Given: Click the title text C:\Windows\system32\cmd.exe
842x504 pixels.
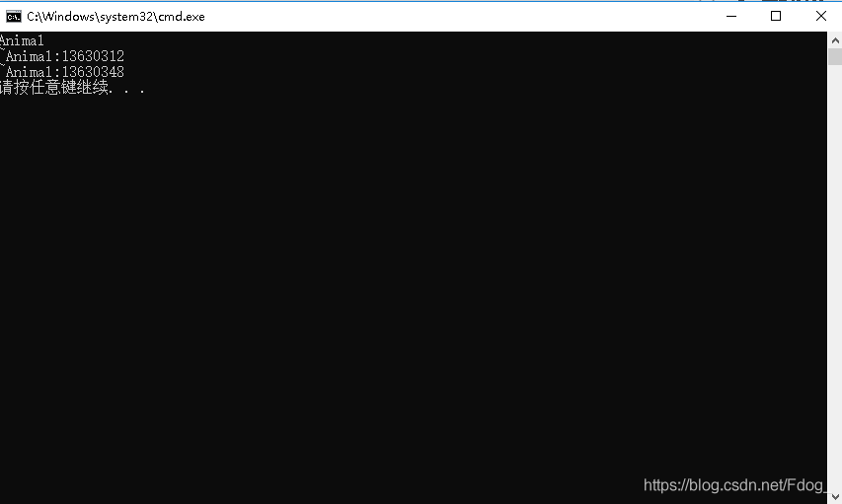Looking at the screenshot, I should tap(116, 17).
